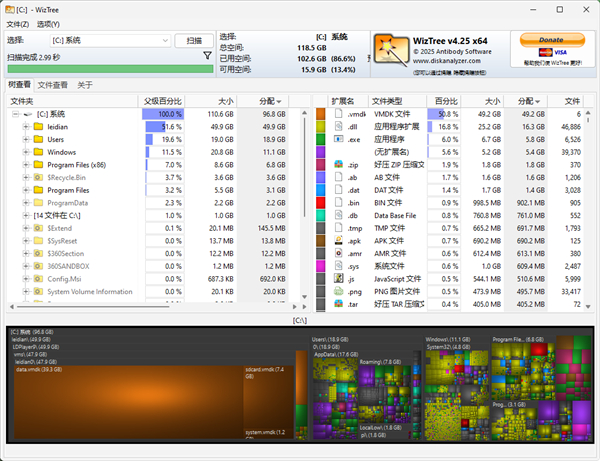The height and width of the screenshot is (461, 600).
Task: Click the [C:] 系统 drive icon in tree
Action: pos(26,115)
